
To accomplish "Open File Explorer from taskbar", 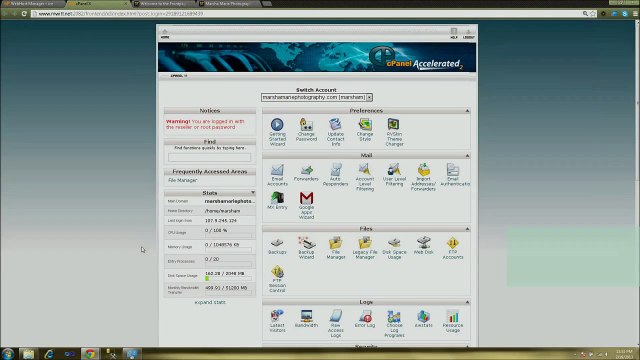I will point(28,353).
